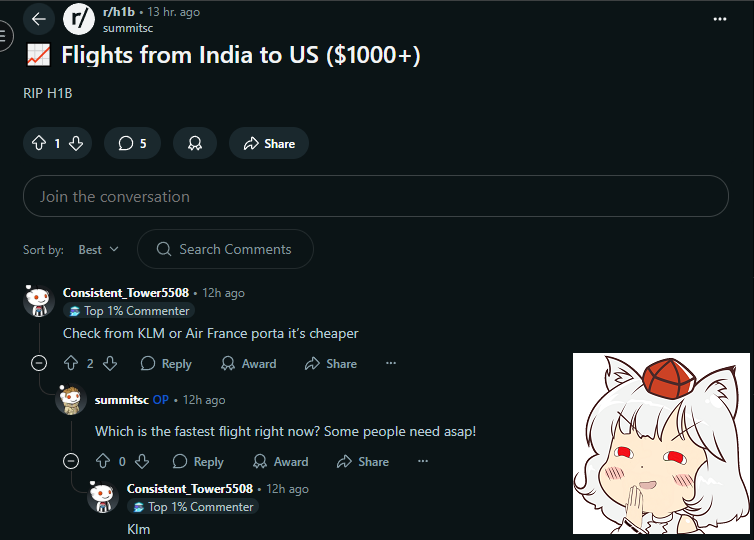This screenshot has height=540, width=754.
Task: Collapse Consistent_Tower5508's top comment thread
Action: pos(39,363)
